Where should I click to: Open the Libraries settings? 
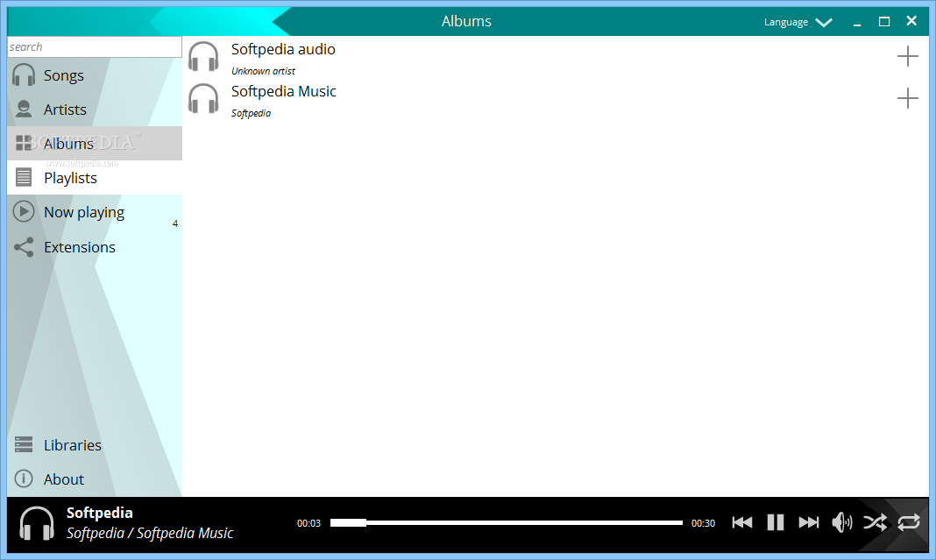click(95, 445)
